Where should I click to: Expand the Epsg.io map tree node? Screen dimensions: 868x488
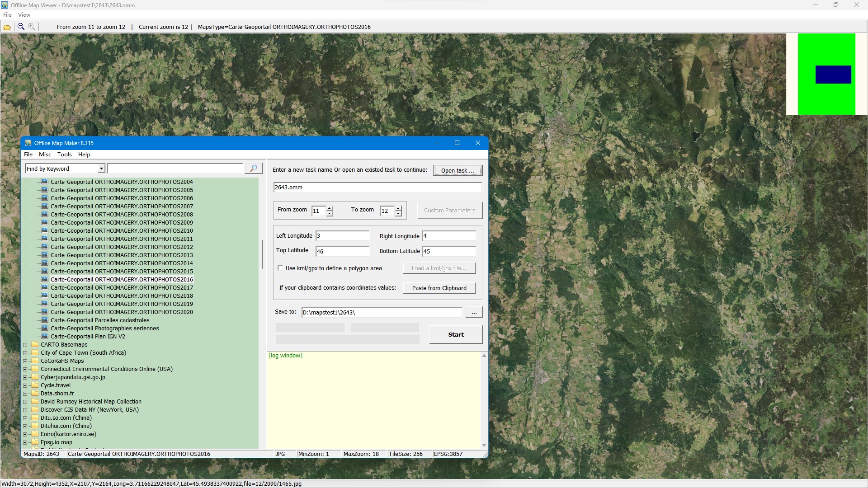pyautogui.click(x=25, y=442)
